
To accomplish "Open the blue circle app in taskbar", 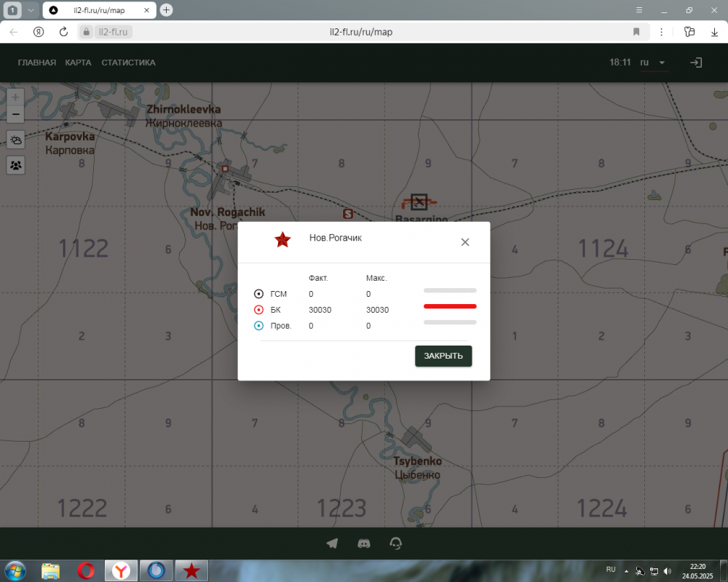I will (157, 570).
